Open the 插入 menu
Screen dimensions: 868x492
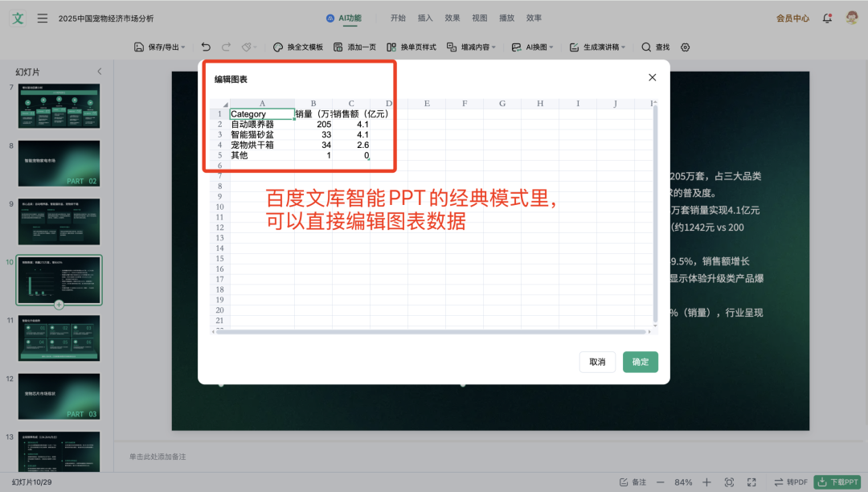(x=424, y=17)
